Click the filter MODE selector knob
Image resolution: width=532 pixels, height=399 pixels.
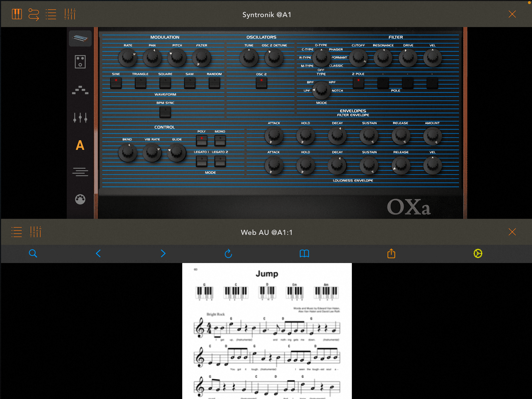321,90
